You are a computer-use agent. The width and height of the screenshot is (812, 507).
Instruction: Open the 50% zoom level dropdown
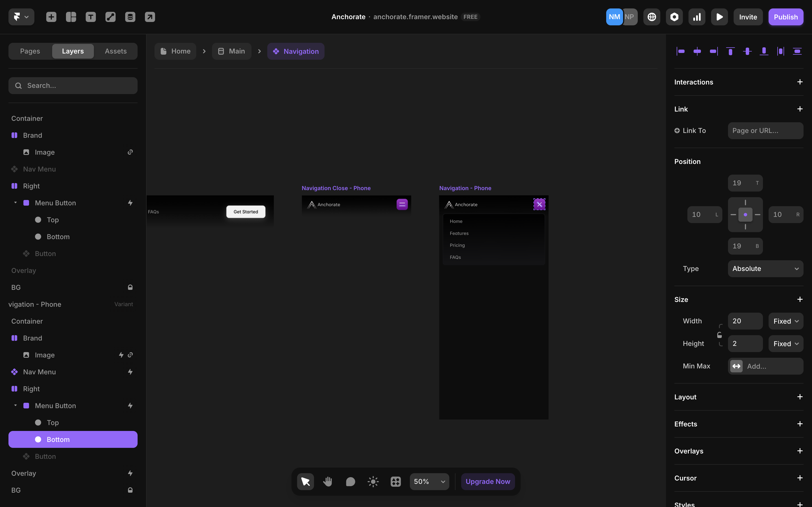click(429, 482)
